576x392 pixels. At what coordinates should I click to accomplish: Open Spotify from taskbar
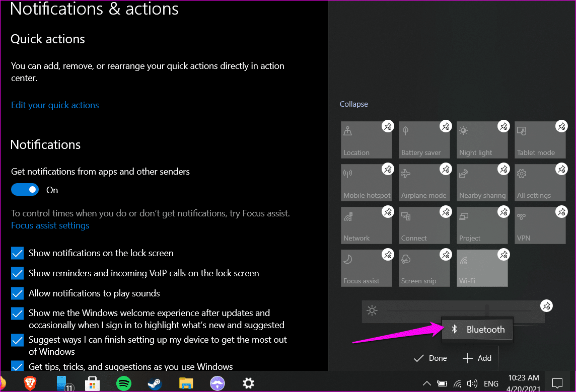(124, 383)
